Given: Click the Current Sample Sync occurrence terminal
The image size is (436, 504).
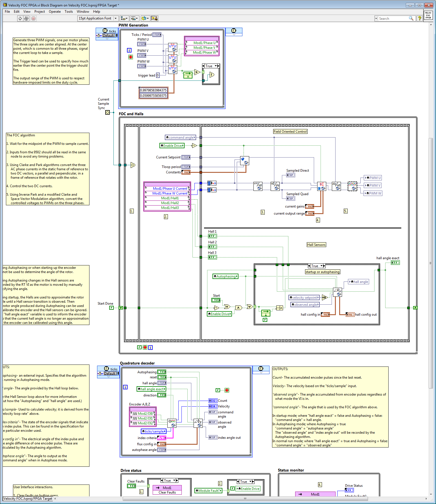Looking at the screenshot, I should [x=108, y=112].
